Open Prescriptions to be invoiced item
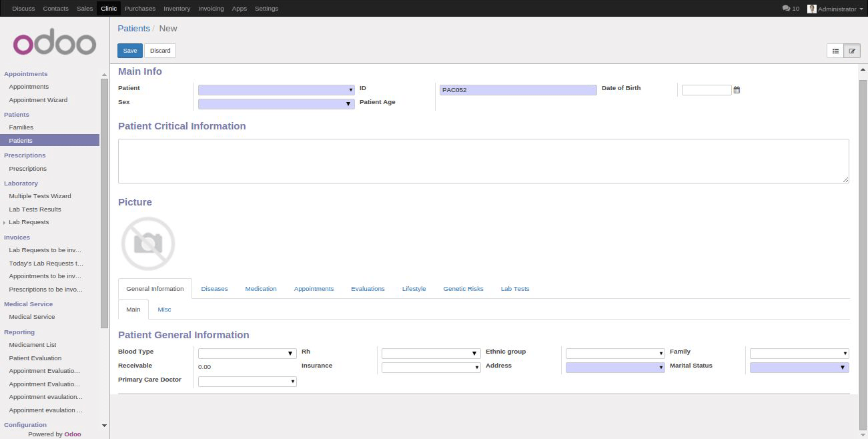 point(46,290)
